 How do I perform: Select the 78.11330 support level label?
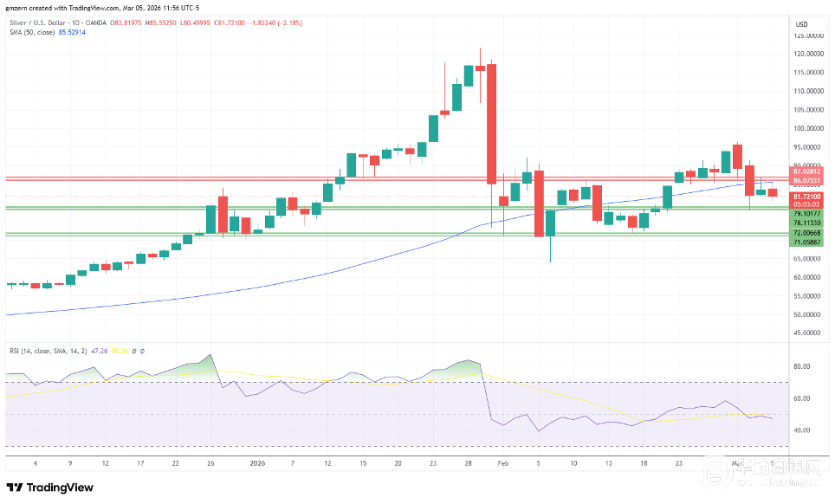[x=808, y=223]
